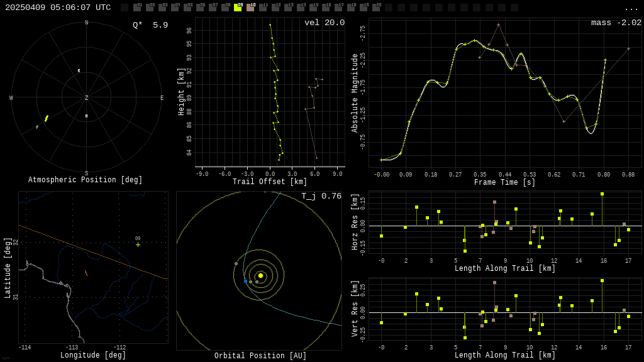The height and width of the screenshot is (362, 644).
Task: Click the Vert Res [km] axis label
Action: 355,309
